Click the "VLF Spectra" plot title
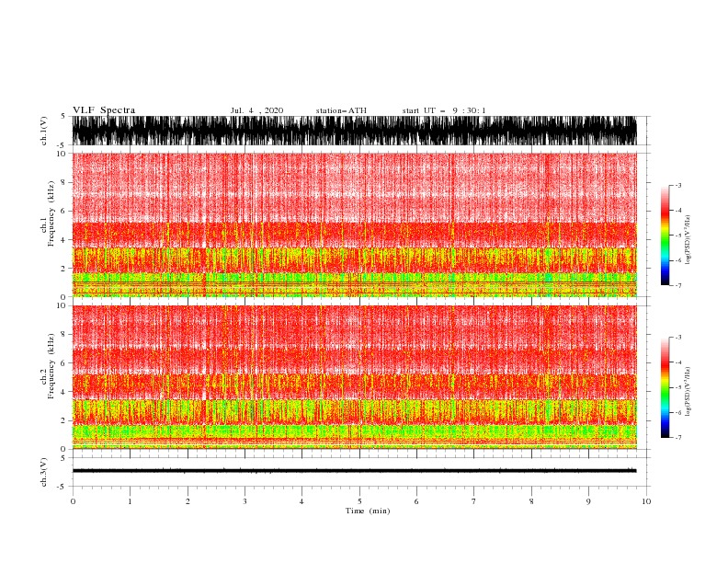This screenshot has width=728, height=563. tap(104, 110)
